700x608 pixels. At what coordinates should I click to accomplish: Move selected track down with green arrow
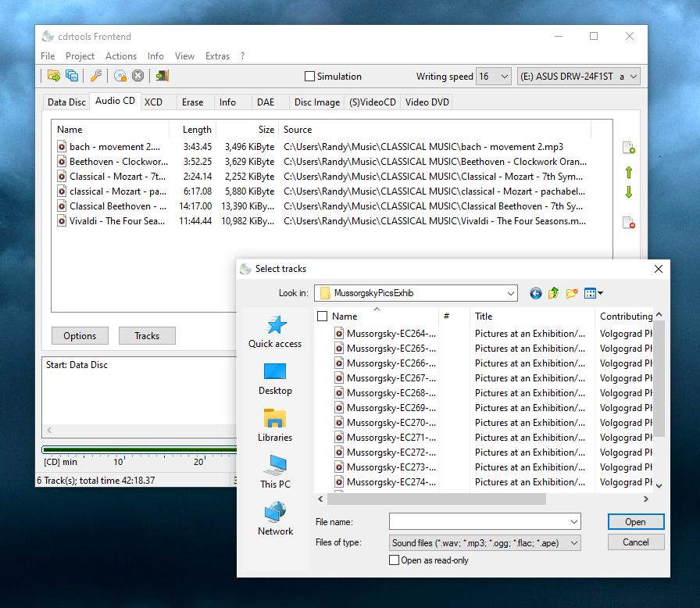point(629,192)
